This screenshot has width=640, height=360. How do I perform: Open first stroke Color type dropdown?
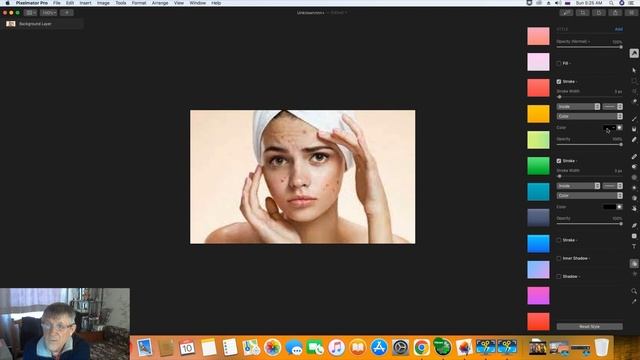(589, 116)
